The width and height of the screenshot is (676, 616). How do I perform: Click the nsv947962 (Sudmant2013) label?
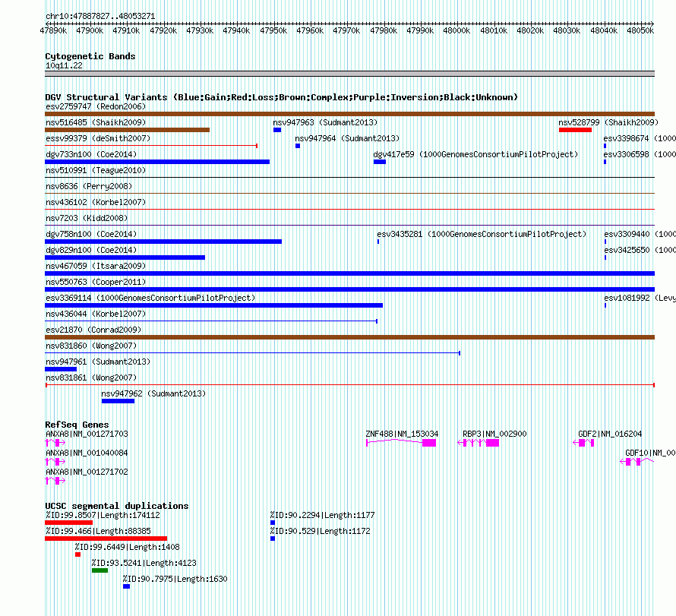point(153,393)
